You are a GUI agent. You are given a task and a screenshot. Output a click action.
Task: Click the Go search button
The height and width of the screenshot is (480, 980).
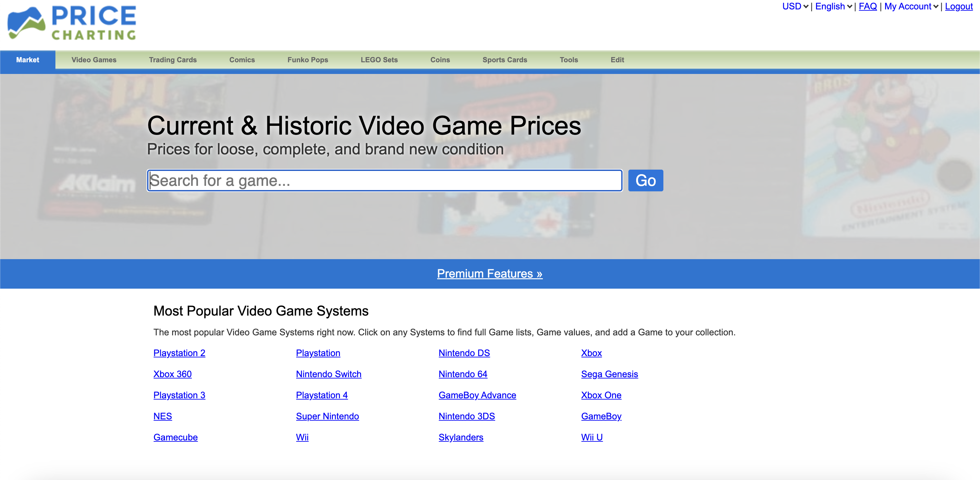pos(646,180)
